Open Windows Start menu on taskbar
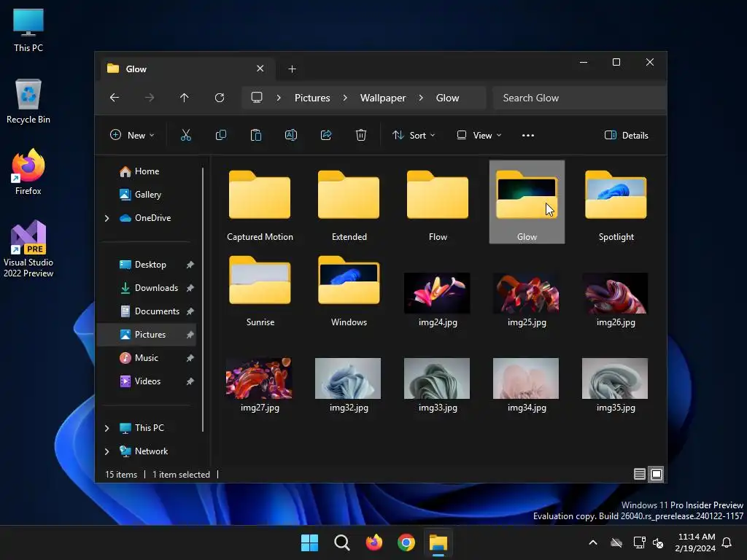Viewport: 747px width, 560px height. coord(309,542)
